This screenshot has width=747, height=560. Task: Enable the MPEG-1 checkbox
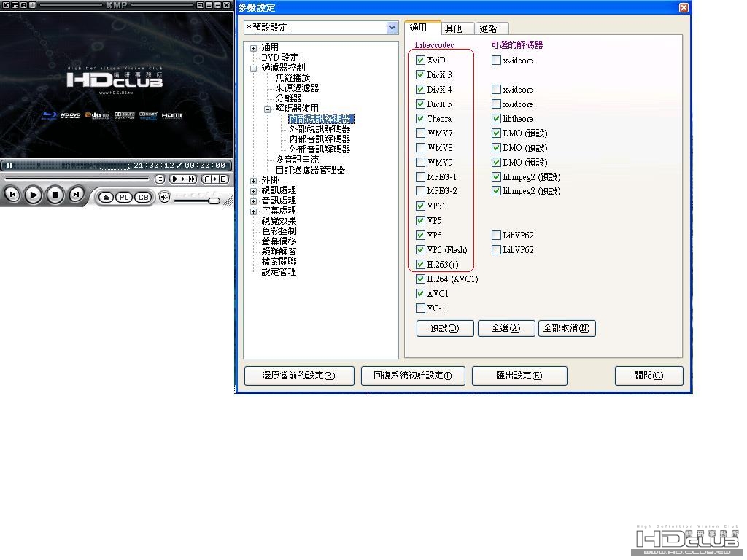420,176
